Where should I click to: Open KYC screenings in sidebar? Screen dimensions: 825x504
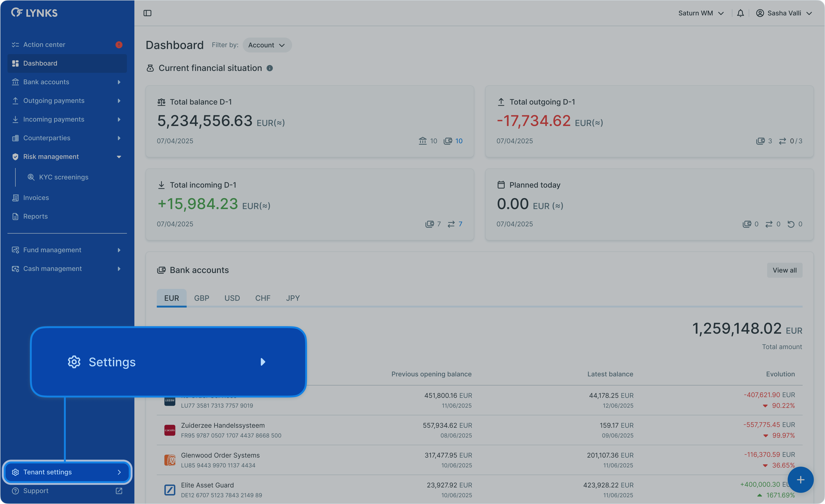click(64, 177)
